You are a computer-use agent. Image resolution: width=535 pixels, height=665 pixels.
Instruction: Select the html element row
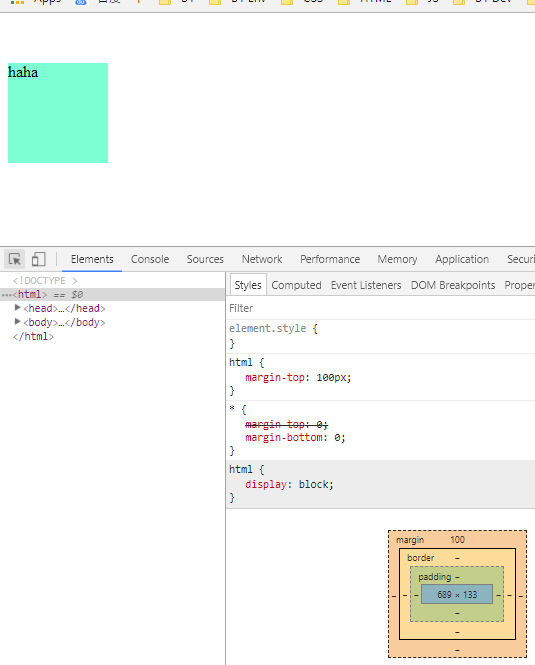(x=112, y=294)
